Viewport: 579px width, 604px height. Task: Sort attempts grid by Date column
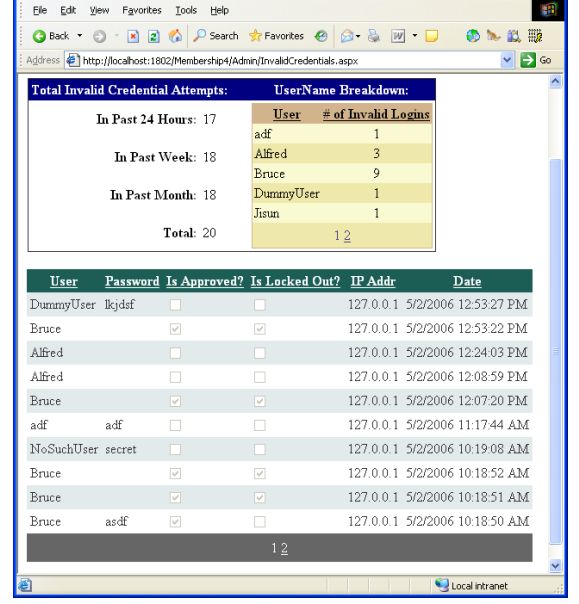click(x=467, y=281)
